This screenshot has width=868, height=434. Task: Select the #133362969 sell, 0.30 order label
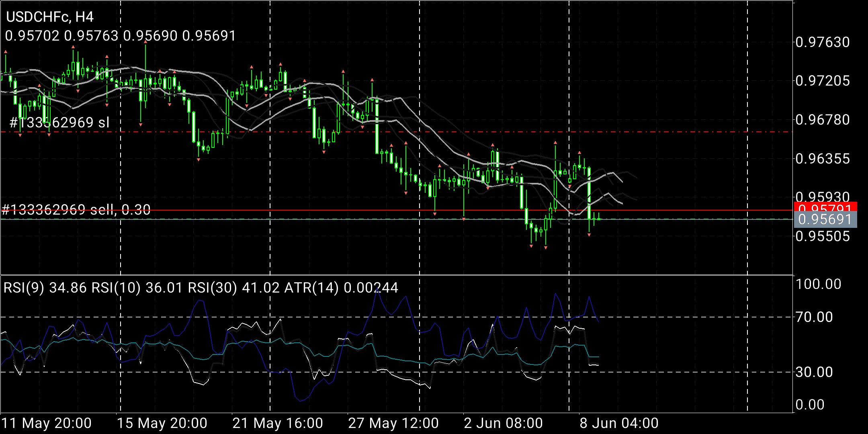point(76,209)
